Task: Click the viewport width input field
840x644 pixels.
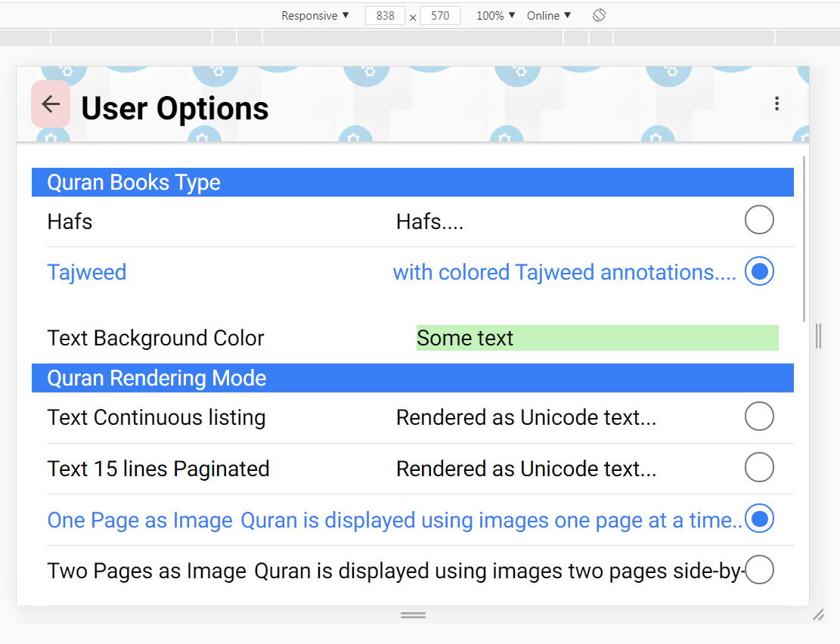Action: coord(385,15)
